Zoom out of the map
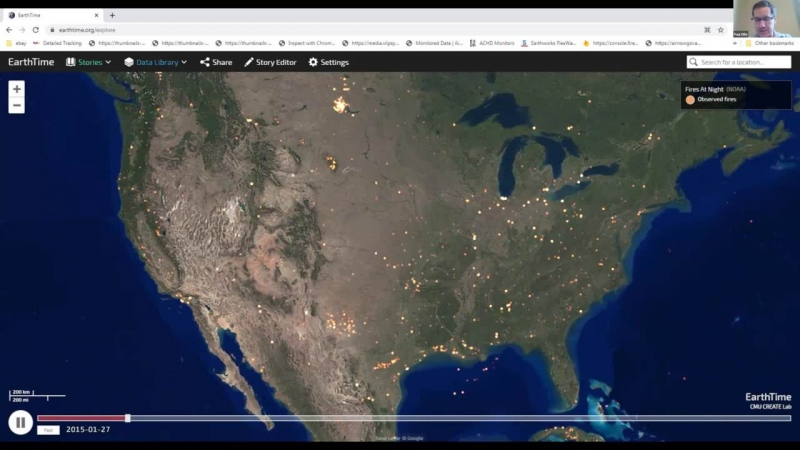Screen dimensions: 800x450 17,106
